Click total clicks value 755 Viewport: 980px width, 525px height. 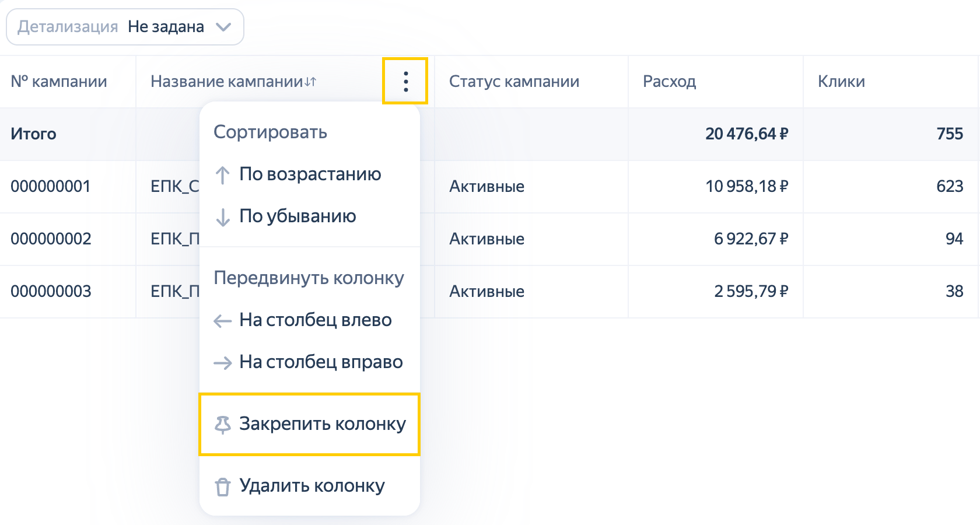950,134
